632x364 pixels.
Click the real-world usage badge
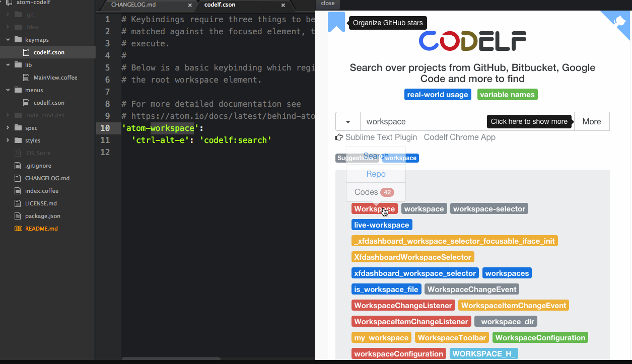[438, 95]
